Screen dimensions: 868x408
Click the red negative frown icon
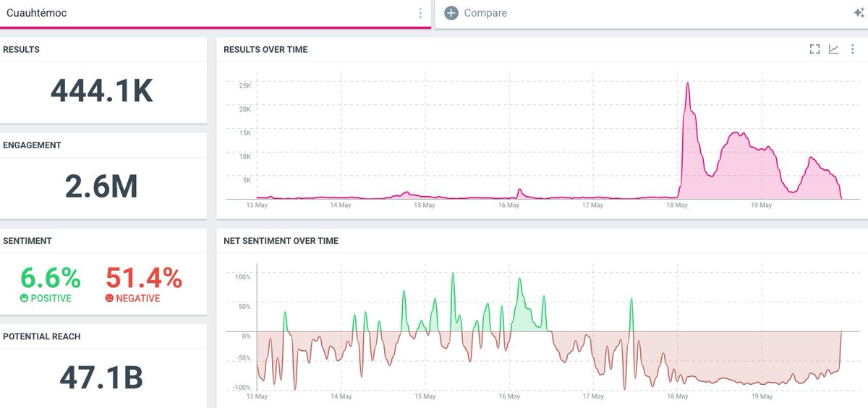109,298
